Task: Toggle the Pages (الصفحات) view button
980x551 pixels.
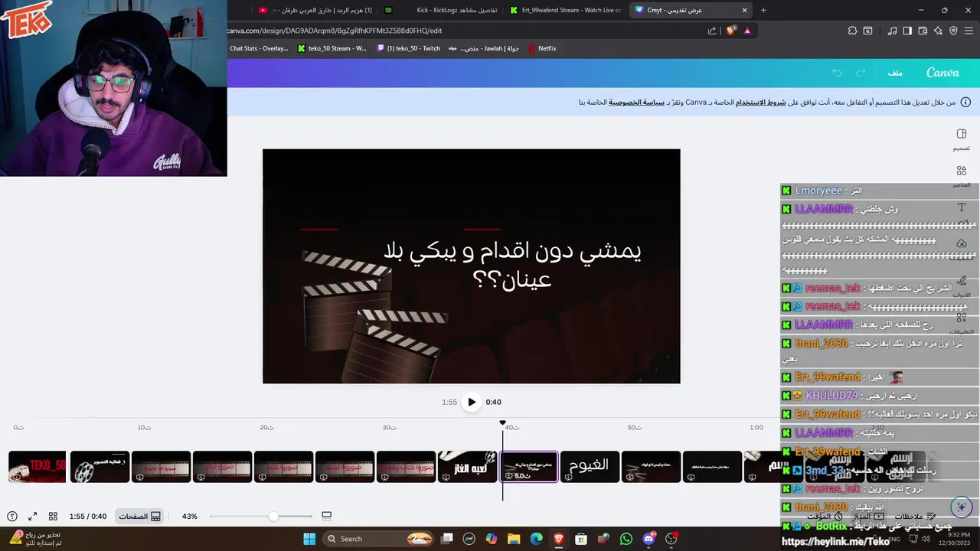Action: tap(139, 517)
